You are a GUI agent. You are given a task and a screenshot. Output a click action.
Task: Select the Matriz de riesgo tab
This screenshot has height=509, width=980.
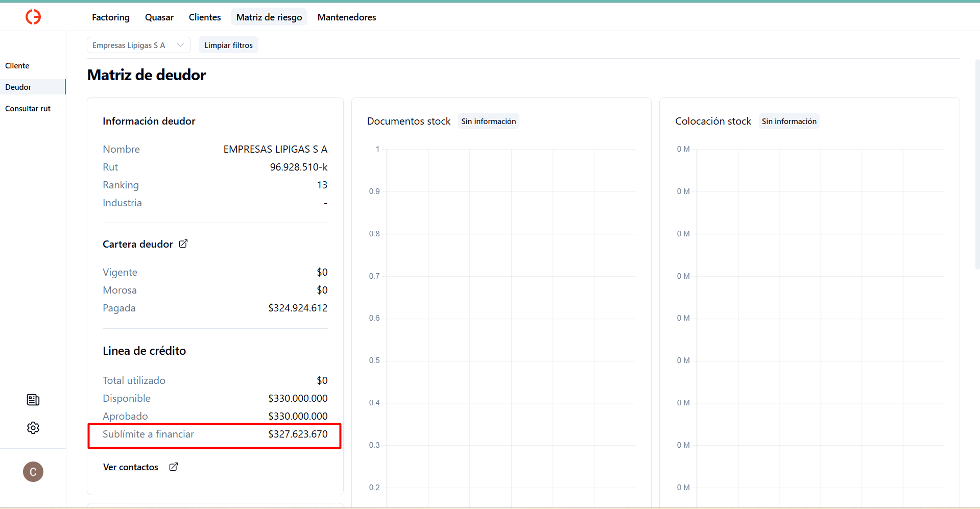269,17
